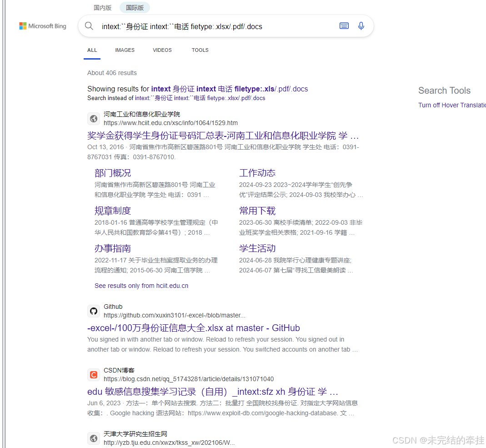Open the IMAGES tab

[125, 50]
